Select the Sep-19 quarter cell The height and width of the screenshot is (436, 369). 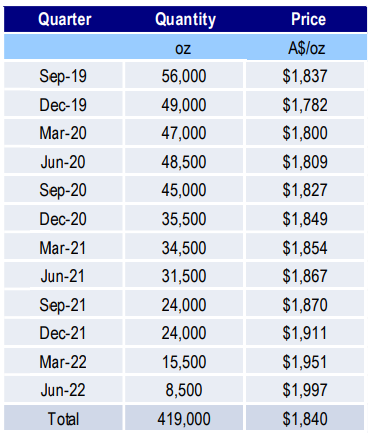(x=63, y=76)
